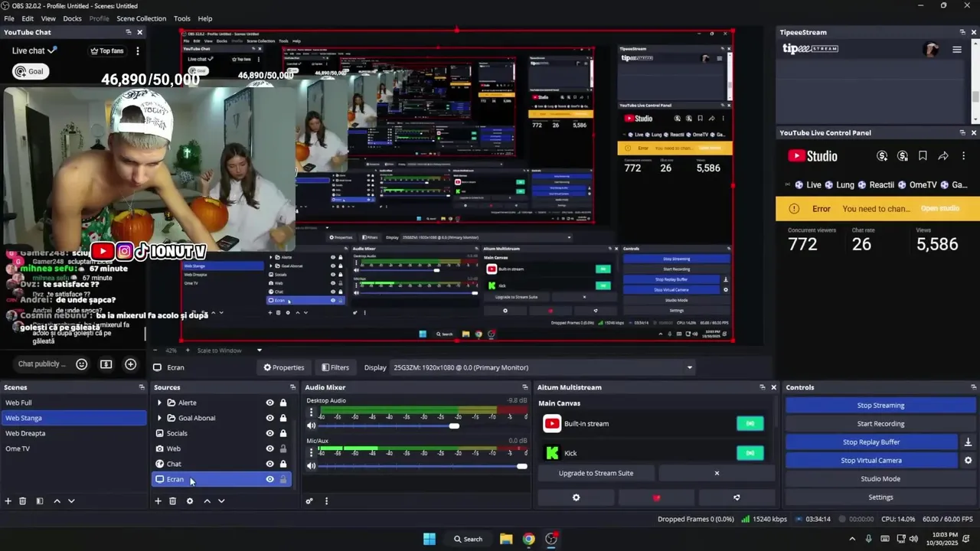The height and width of the screenshot is (551, 980).
Task: Click YouTube Studio bookmark icon
Action: (x=923, y=156)
